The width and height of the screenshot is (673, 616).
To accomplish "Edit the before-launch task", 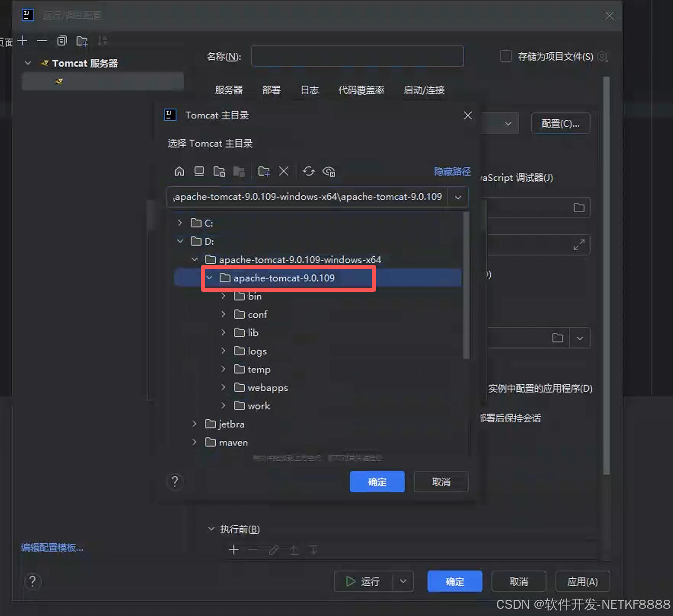I will 274,550.
